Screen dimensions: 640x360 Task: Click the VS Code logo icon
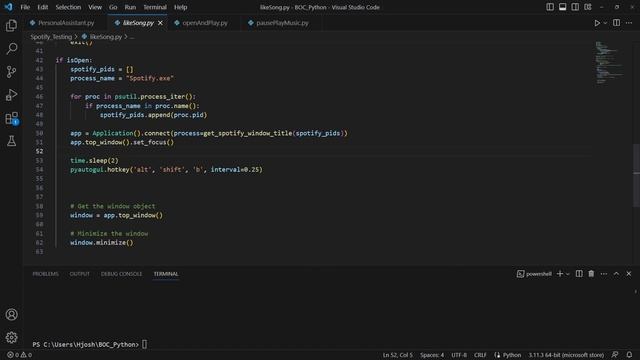coord(8,7)
